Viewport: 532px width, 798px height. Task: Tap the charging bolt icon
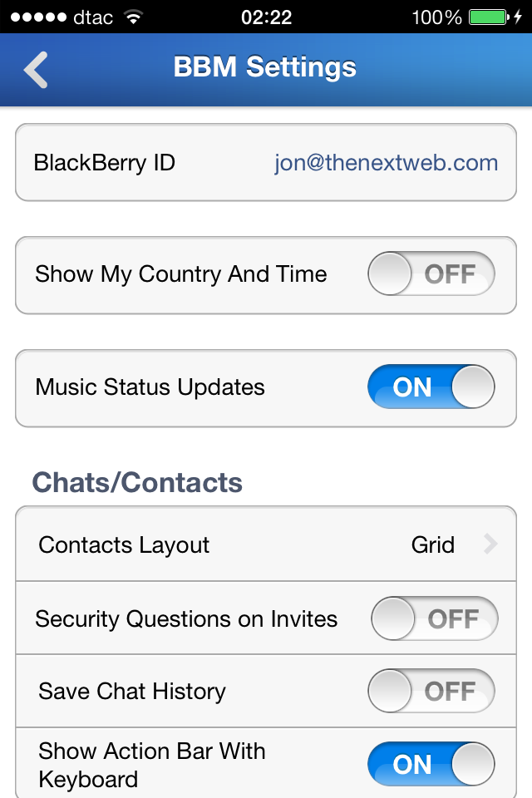pyautogui.click(x=518, y=17)
